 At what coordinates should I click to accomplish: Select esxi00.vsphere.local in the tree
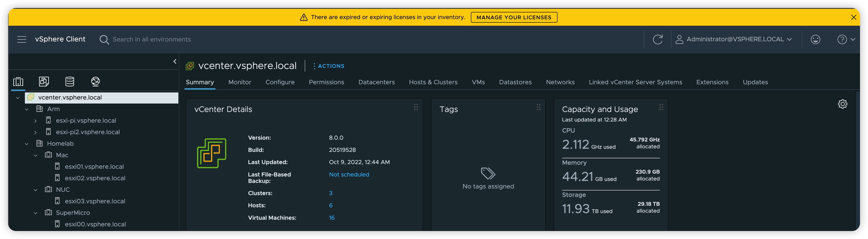tap(95, 224)
